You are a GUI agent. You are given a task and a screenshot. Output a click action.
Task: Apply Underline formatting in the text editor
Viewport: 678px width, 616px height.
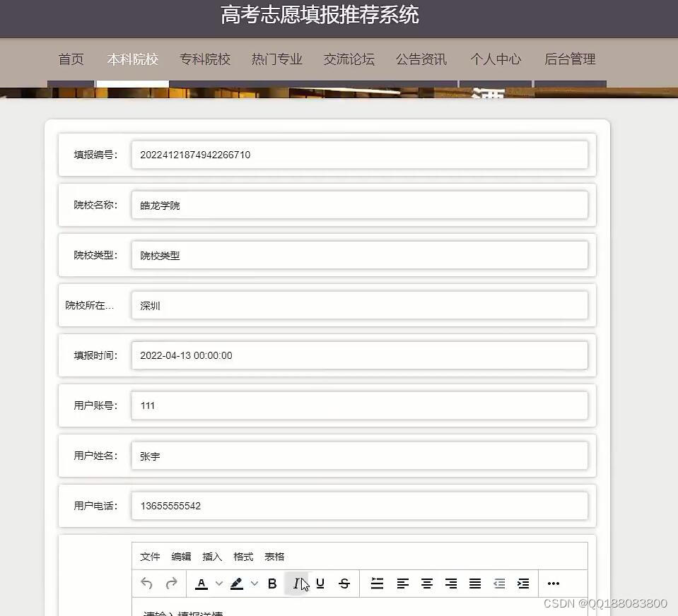320,584
